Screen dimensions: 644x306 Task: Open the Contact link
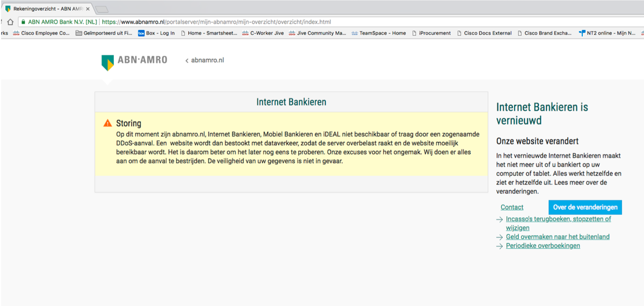512,207
